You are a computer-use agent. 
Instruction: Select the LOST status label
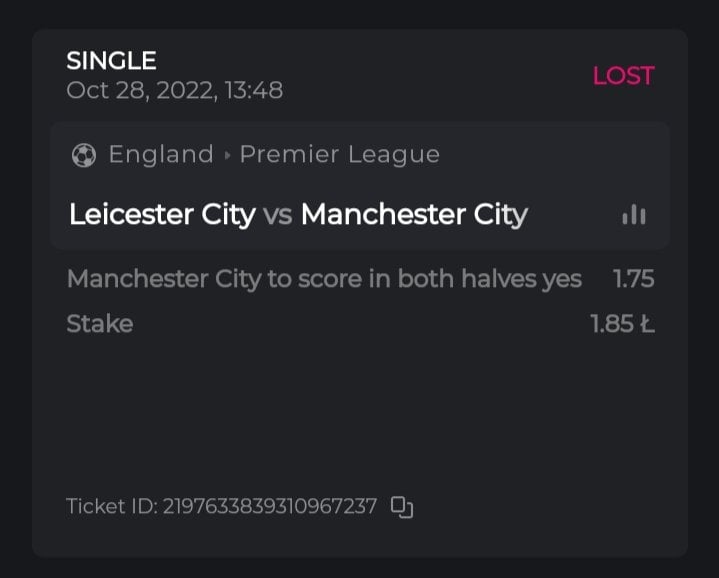623,76
